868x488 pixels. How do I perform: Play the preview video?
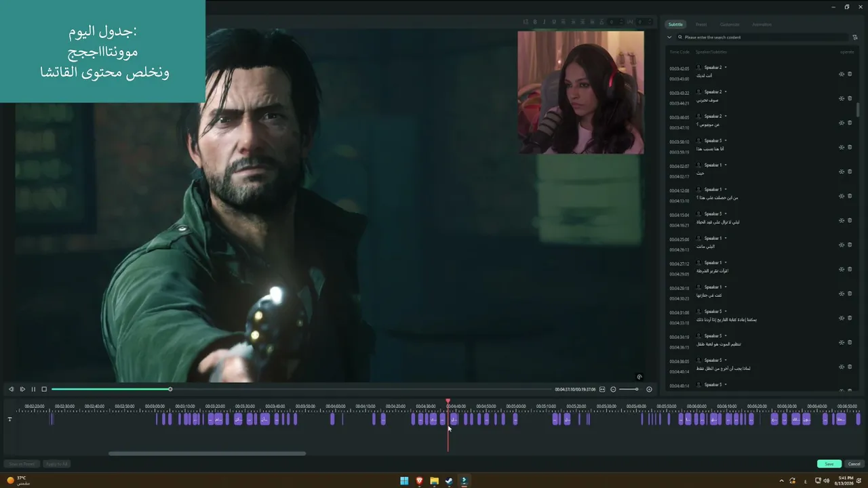pyautogui.click(x=22, y=389)
